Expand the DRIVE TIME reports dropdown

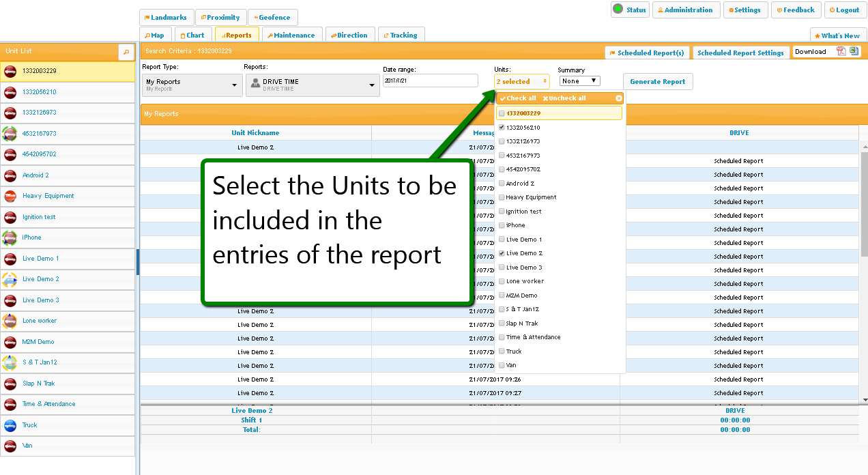tap(312, 85)
